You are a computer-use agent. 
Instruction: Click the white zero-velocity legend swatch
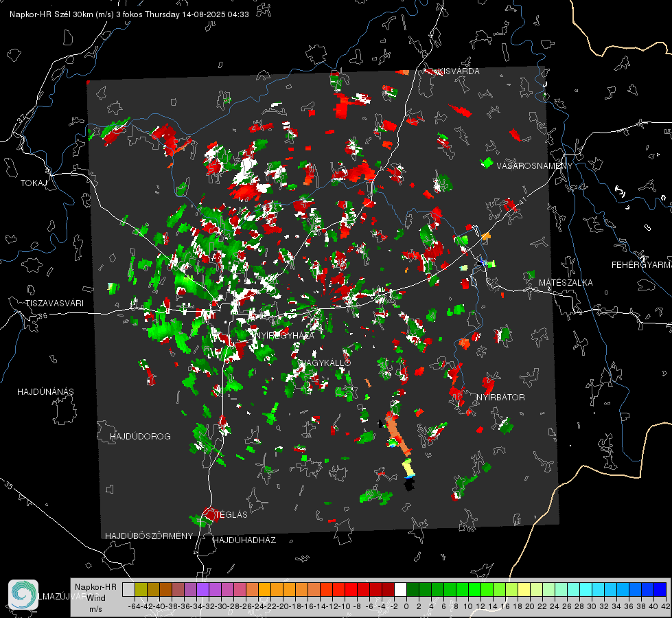400,589
